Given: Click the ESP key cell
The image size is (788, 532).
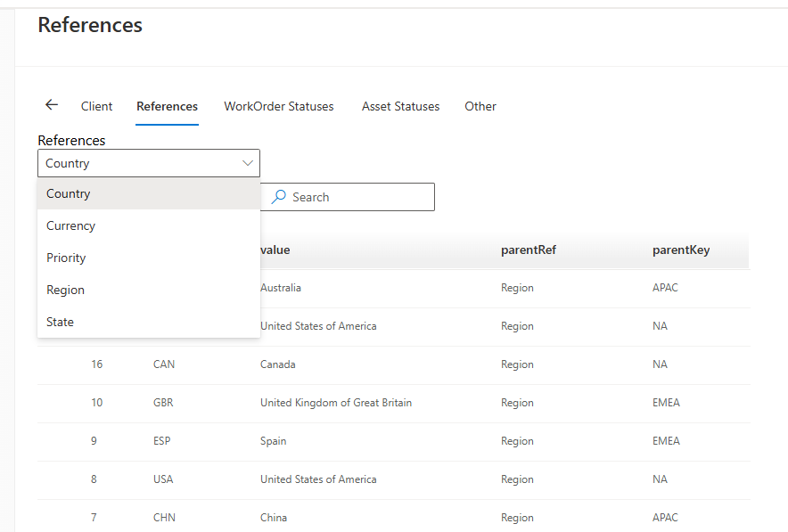Looking at the screenshot, I should [162, 441].
